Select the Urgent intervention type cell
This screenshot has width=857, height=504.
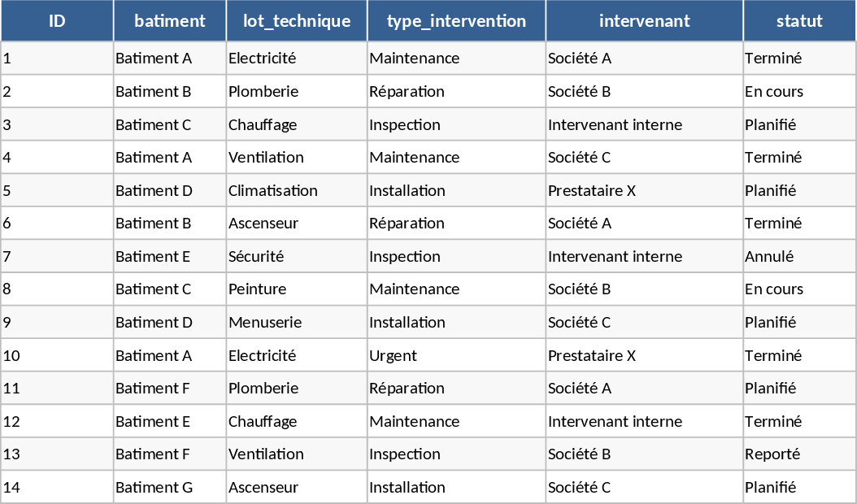click(x=394, y=356)
